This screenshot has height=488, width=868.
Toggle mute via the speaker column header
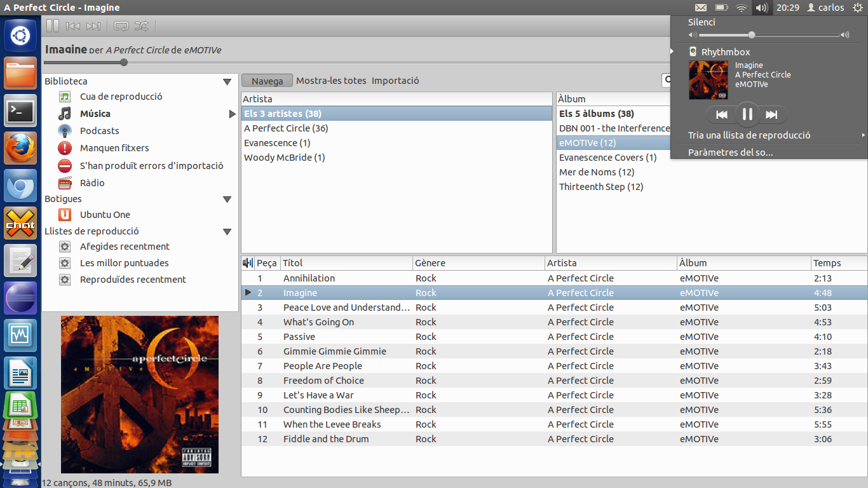pos(248,262)
